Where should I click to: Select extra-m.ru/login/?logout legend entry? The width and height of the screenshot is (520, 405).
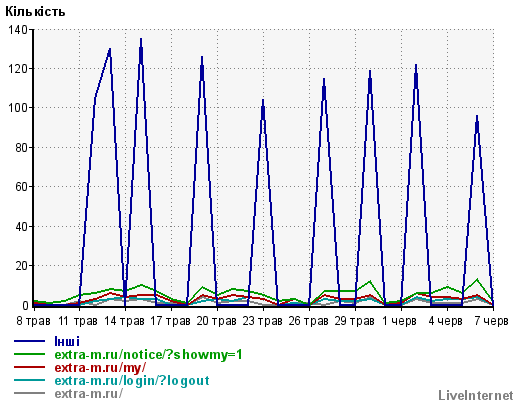click(132, 380)
